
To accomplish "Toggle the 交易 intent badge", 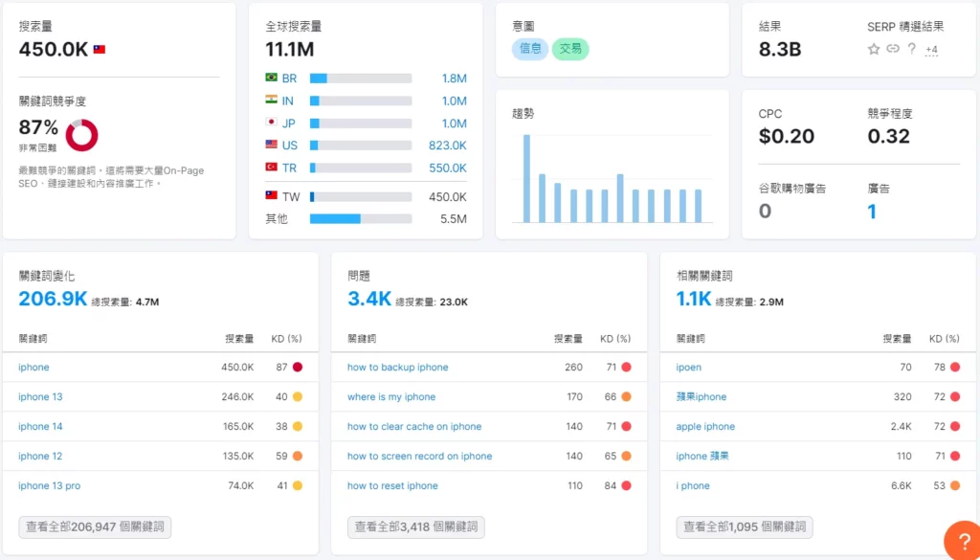I will coord(570,48).
